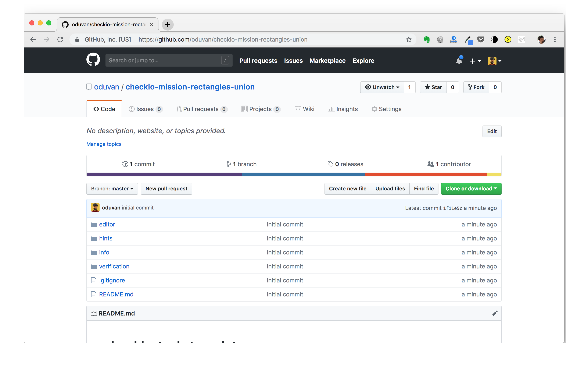Screen dimensions: 588x377
Task: Click the site lock security icon
Action: pos(77,39)
